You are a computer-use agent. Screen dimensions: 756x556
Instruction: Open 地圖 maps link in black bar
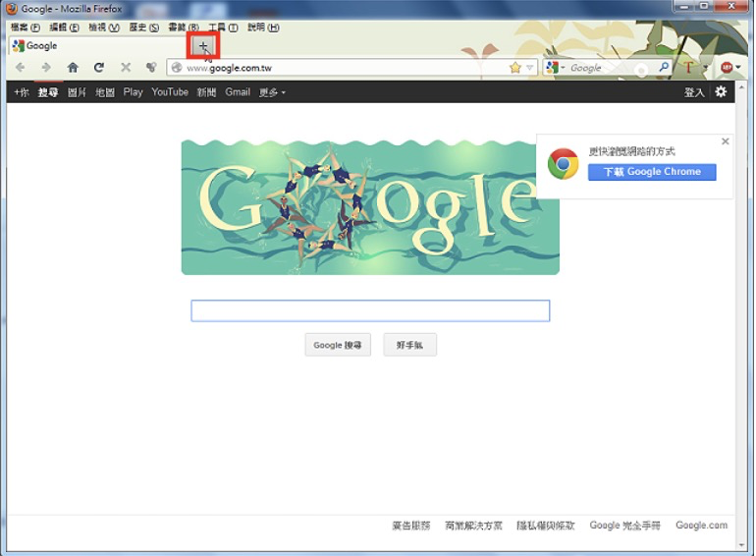[x=105, y=92]
